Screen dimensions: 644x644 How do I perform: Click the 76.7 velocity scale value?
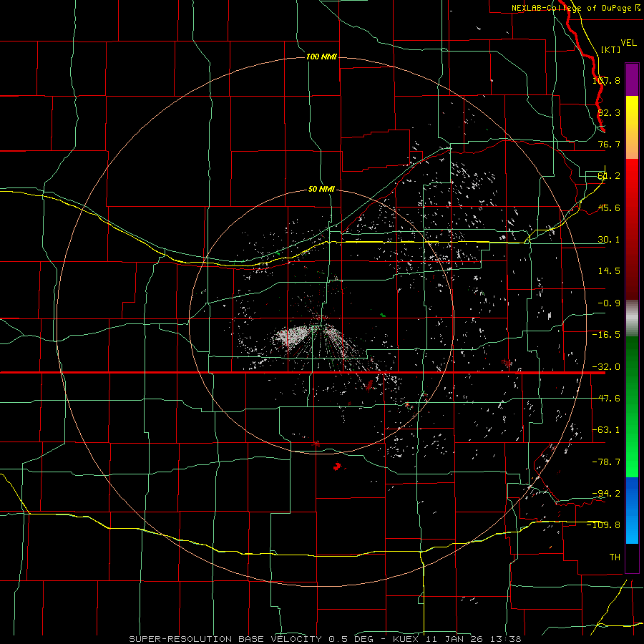(609, 144)
